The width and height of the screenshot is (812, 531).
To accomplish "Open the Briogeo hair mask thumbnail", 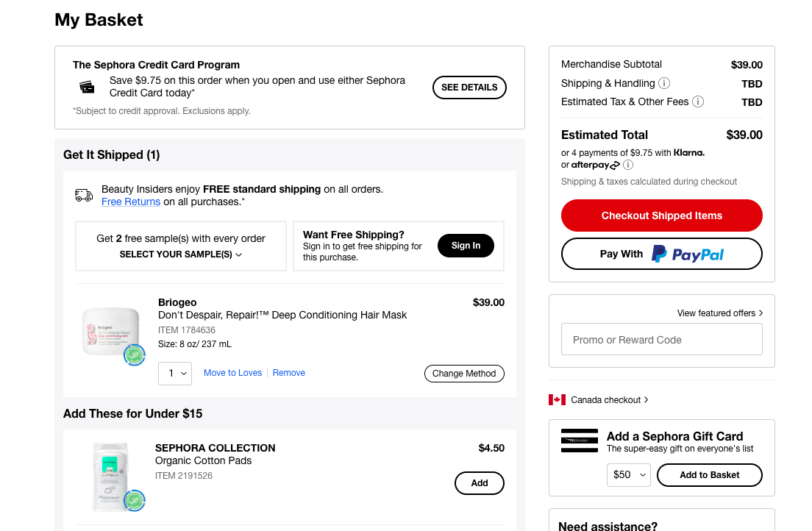I will [110, 332].
